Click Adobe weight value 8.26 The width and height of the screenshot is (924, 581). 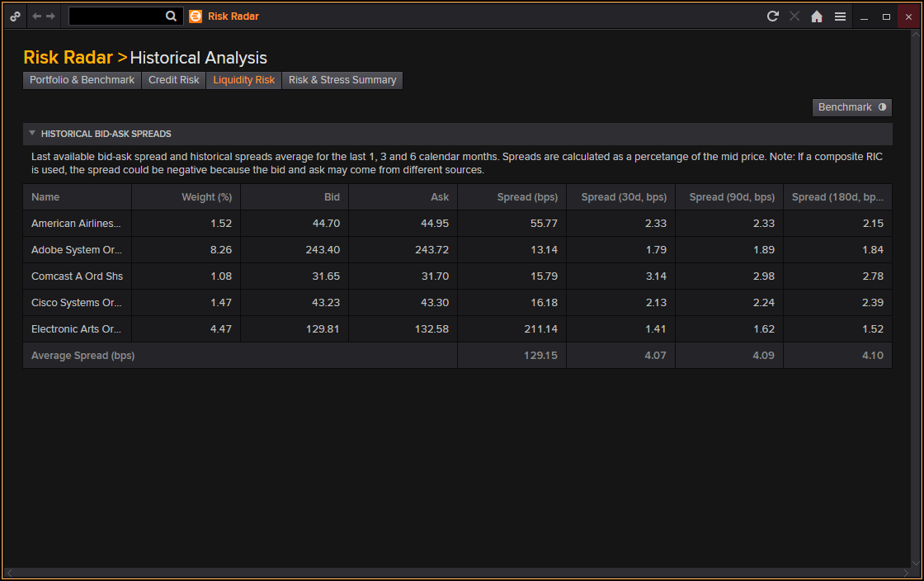point(221,250)
